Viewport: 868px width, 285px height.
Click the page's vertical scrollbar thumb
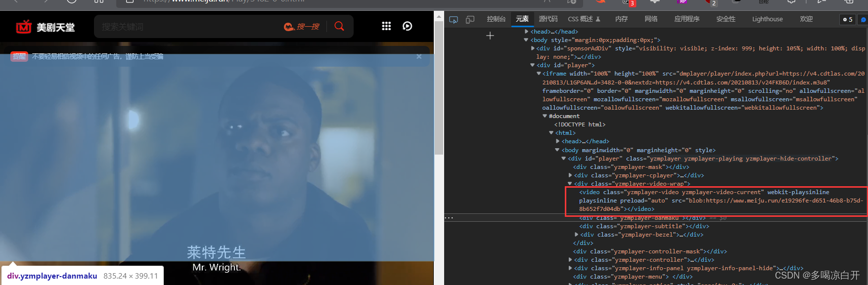pyautogui.click(x=439, y=89)
